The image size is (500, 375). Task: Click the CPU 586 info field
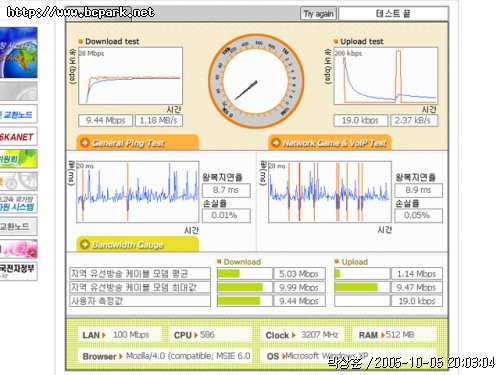tap(211, 335)
